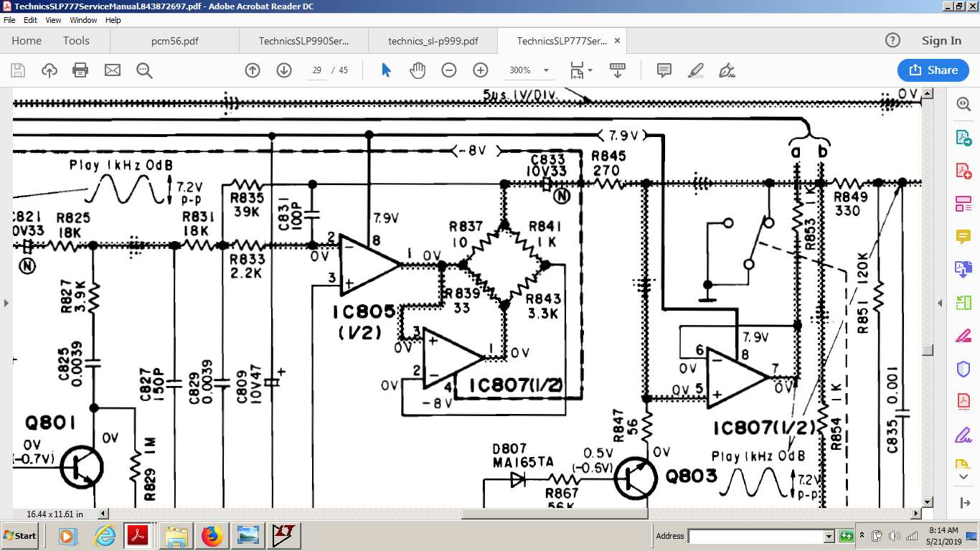Send file by email envelope icon
Image resolution: width=980 pixels, height=551 pixels.
coord(113,70)
